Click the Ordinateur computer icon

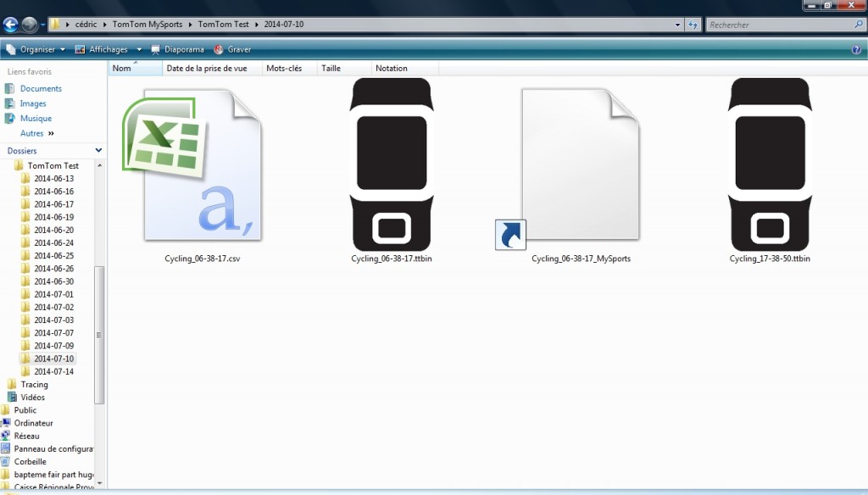[6, 423]
